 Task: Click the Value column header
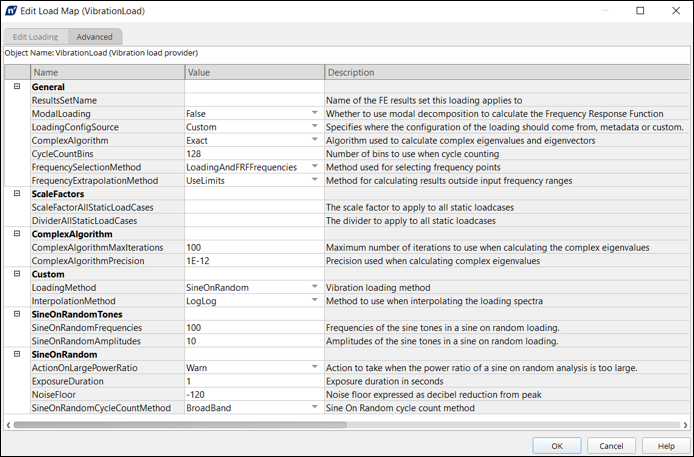(254, 72)
